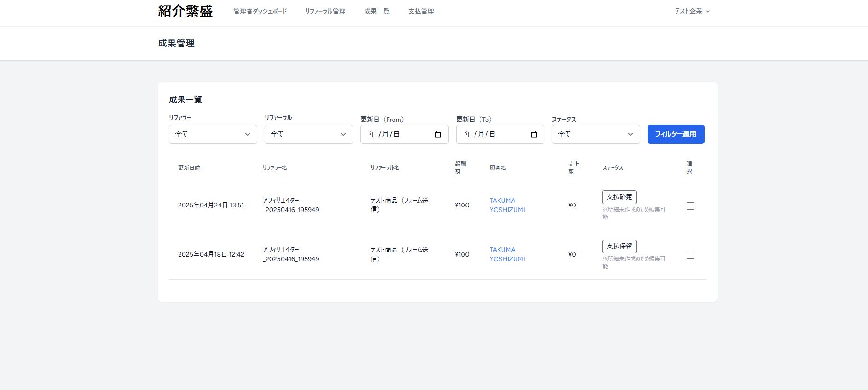Screen dimensions: 868x390
Task: Click the 成果管理 page heading
Action: point(176,43)
